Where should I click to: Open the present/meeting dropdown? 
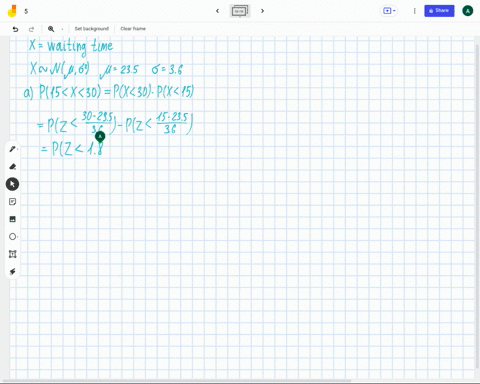pos(389,11)
